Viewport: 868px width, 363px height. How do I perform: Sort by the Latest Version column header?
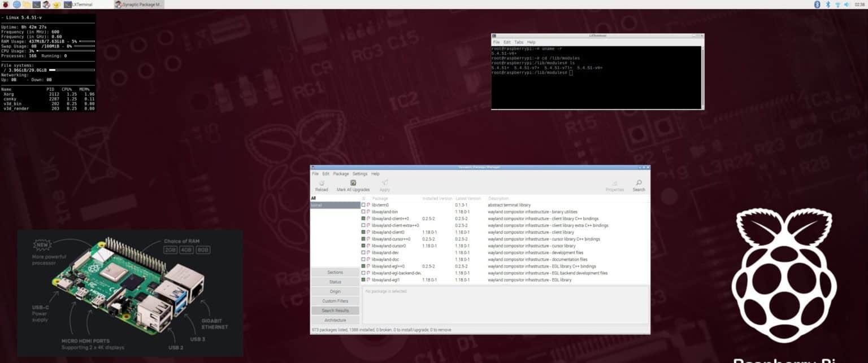(x=468, y=199)
